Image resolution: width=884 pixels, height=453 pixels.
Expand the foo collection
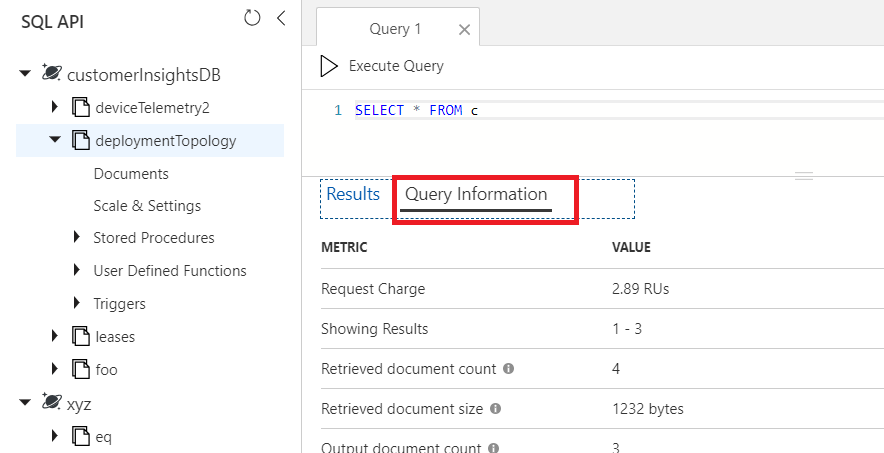point(55,369)
